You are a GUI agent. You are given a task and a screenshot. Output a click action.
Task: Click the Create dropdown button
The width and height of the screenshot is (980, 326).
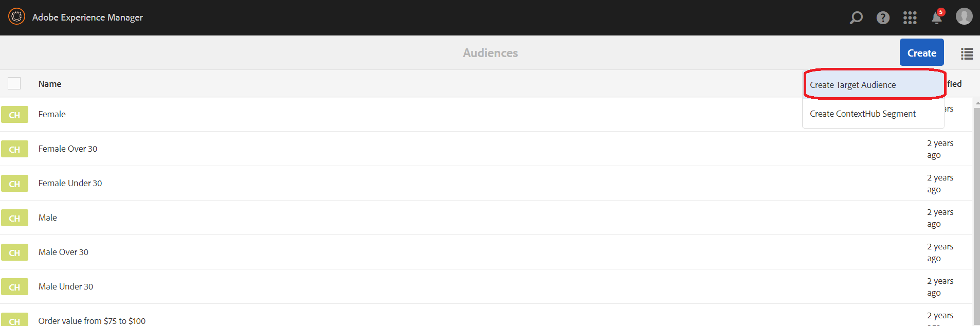click(x=921, y=52)
